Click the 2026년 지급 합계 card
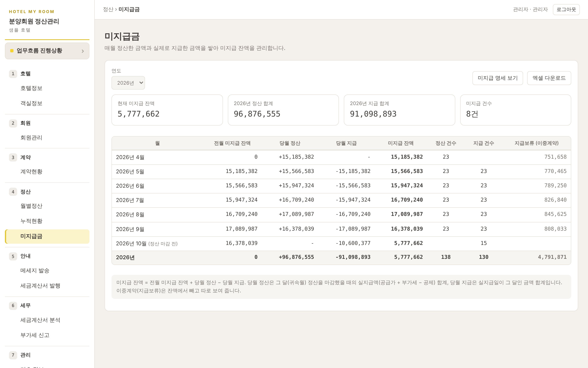Image resolution: width=588 pixels, height=368 pixels. (x=399, y=110)
